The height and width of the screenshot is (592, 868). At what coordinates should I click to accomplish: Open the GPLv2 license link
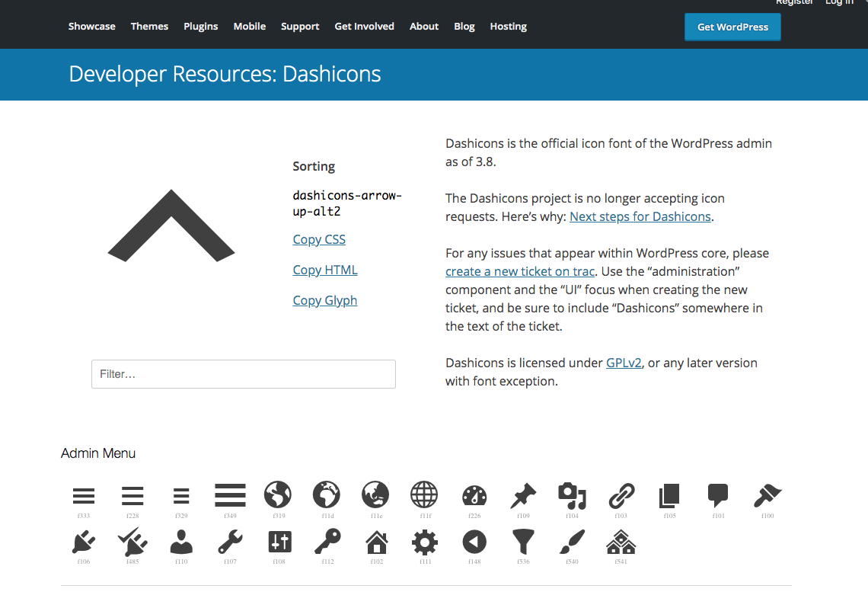tap(624, 363)
